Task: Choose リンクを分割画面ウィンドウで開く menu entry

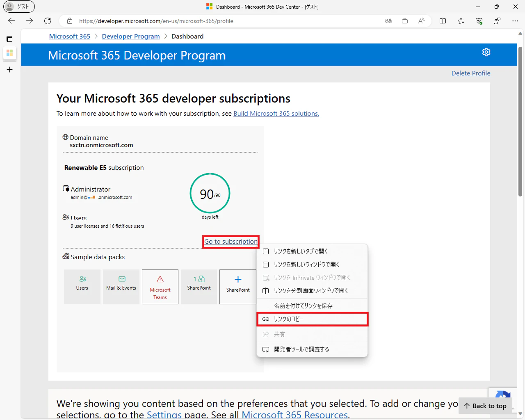Action: tap(312, 290)
